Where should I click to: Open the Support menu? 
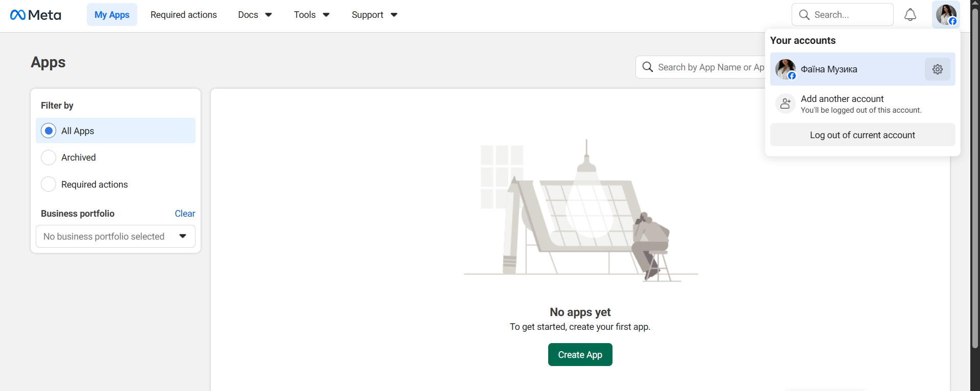374,15
